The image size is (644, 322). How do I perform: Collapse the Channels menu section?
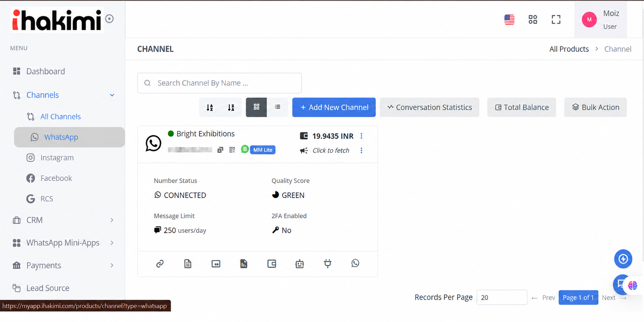pyautogui.click(x=112, y=95)
